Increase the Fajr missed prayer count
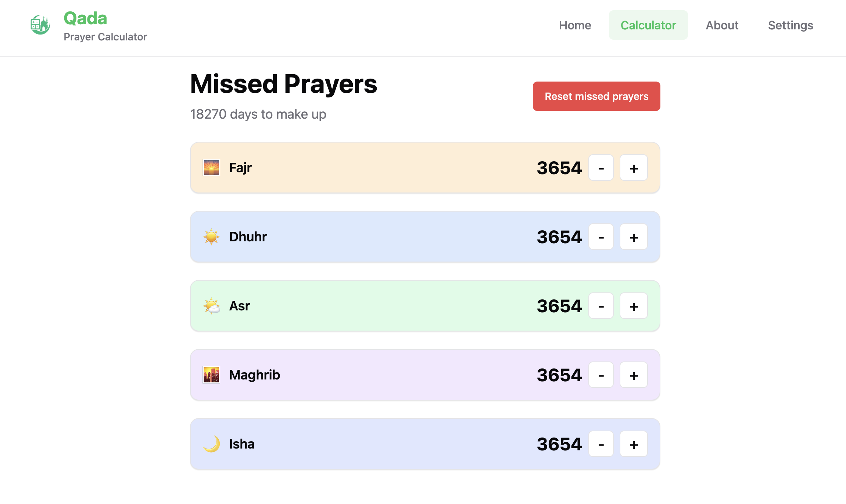The width and height of the screenshot is (846, 504). 634,168
